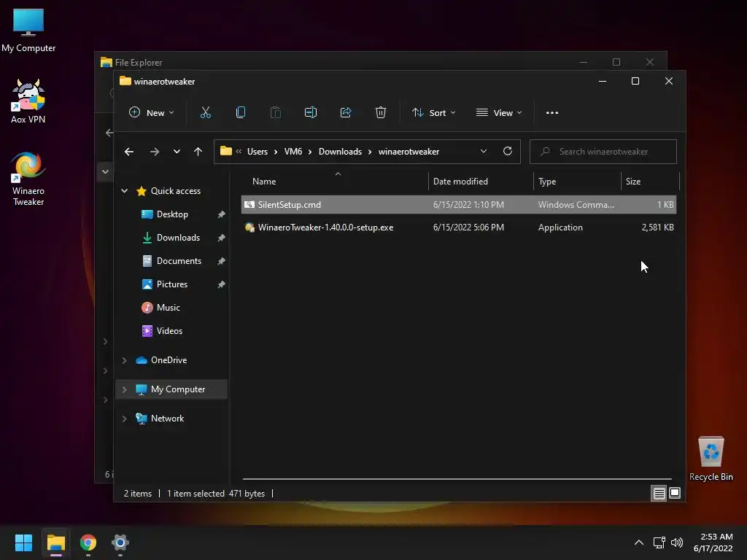Screen dimensions: 747x560
Task: Show hidden tray icons chevron
Action: pyautogui.click(x=639, y=542)
